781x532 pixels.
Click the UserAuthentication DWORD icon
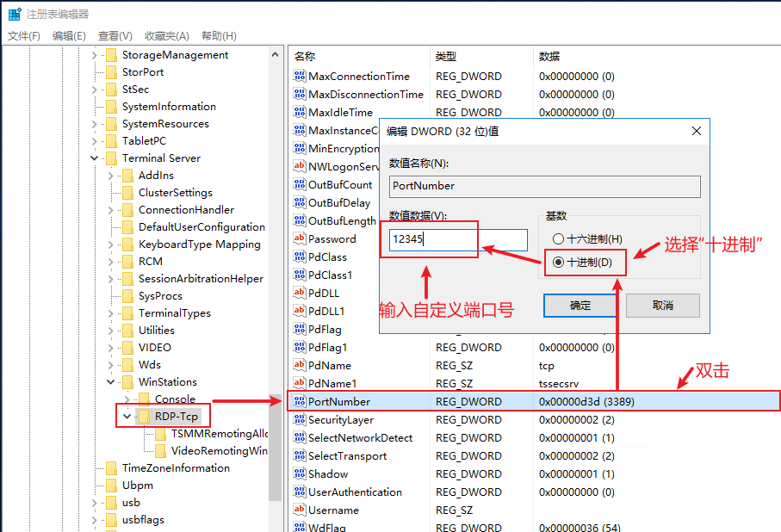pyautogui.click(x=300, y=492)
